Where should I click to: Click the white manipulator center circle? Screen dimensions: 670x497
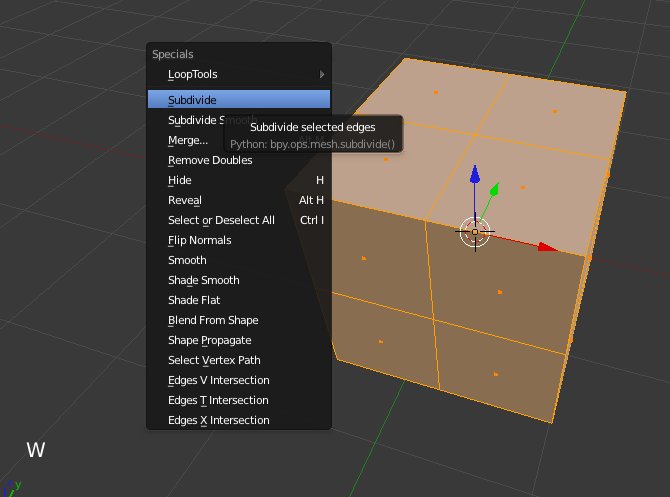click(475, 232)
